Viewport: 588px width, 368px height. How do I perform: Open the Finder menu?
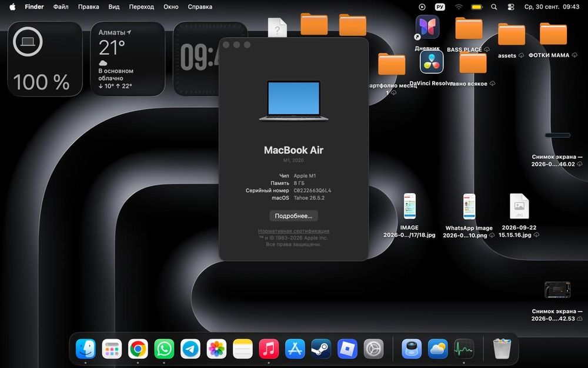point(34,6)
